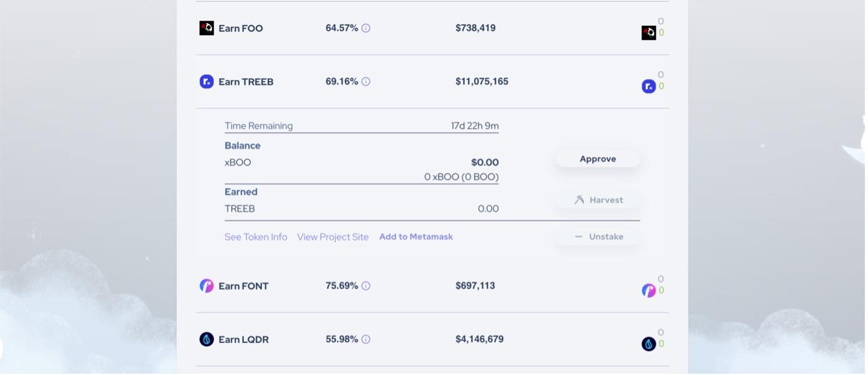Click LQDR reward icon at row's right end
The height and width of the screenshot is (375, 868).
648,344
